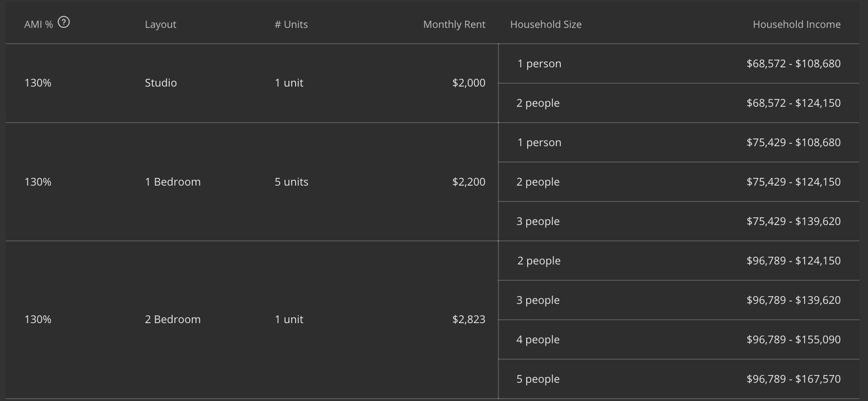This screenshot has height=401, width=868.
Task: Click the $2,823 monthly rent value
Action: pos(469,319)
